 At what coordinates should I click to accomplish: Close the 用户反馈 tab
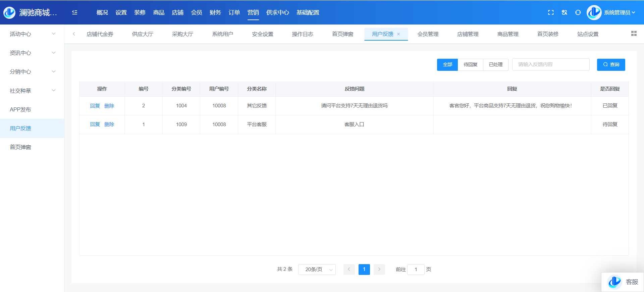[398, 34]
